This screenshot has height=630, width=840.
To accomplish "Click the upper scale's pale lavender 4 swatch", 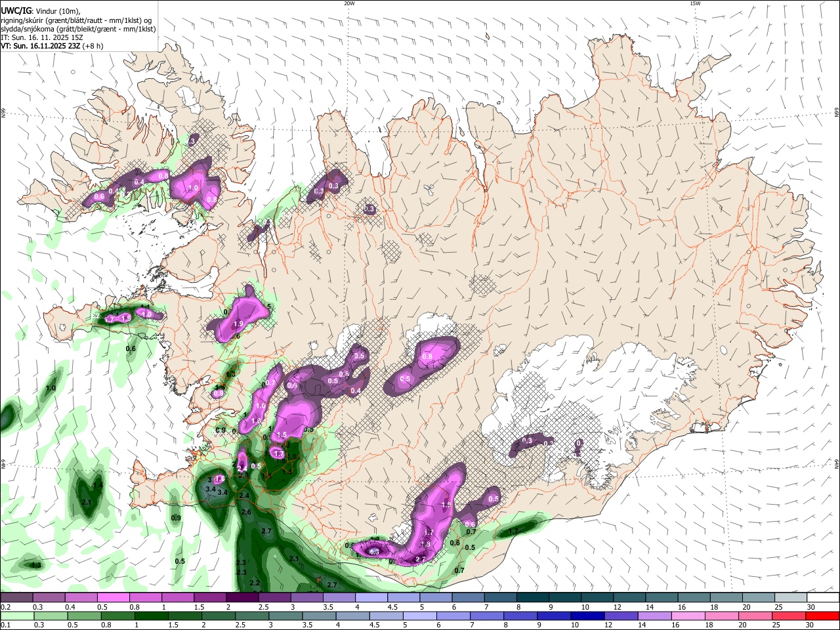I will click(371, 598).
